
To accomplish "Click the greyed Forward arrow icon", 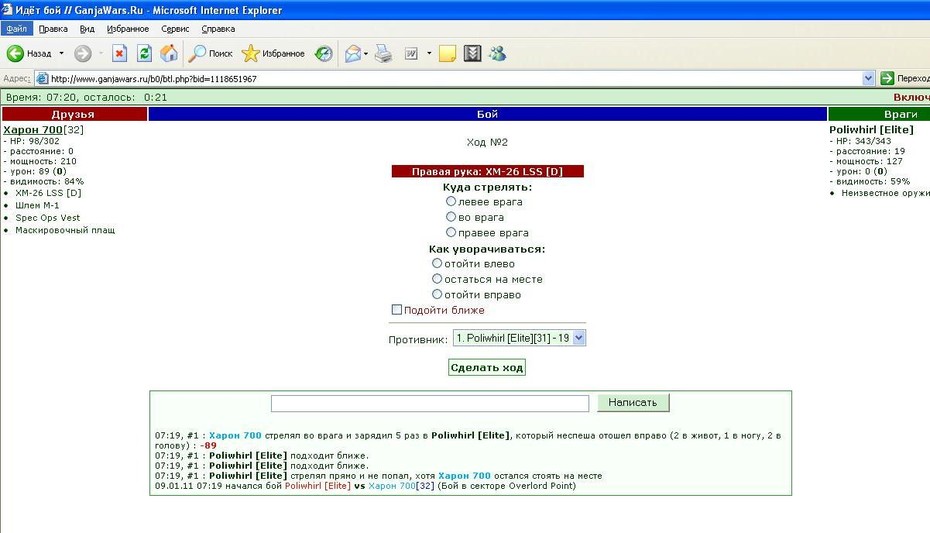I will (x=83, y=53).
